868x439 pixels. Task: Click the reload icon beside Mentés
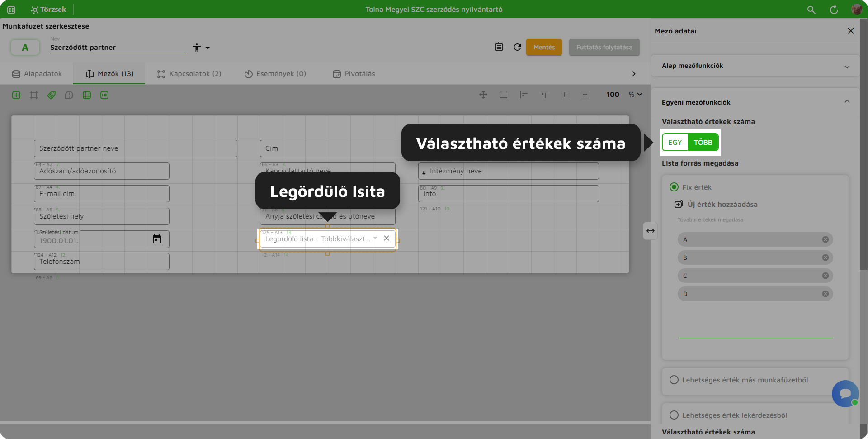pyautogui.click(x=518, y=47)
